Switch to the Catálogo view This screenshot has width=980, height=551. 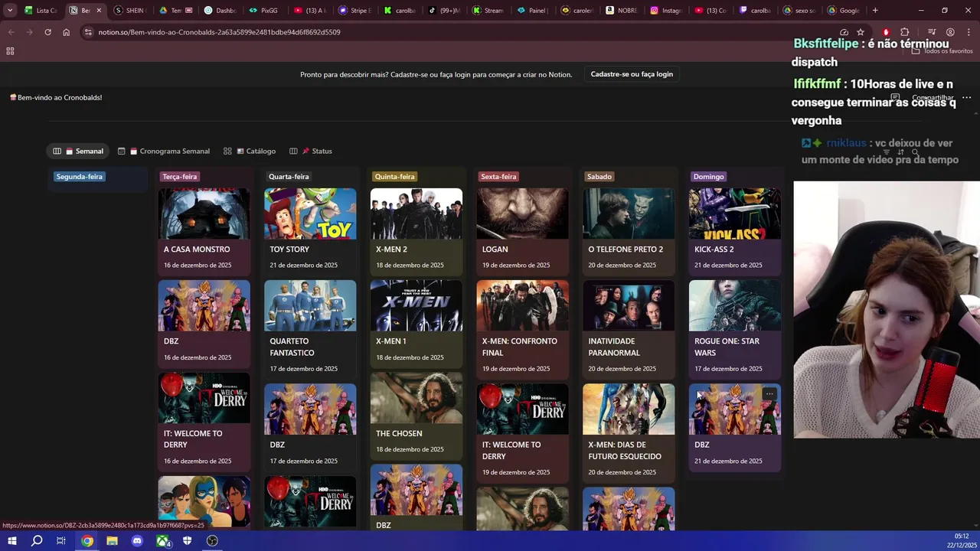point(250,152)
